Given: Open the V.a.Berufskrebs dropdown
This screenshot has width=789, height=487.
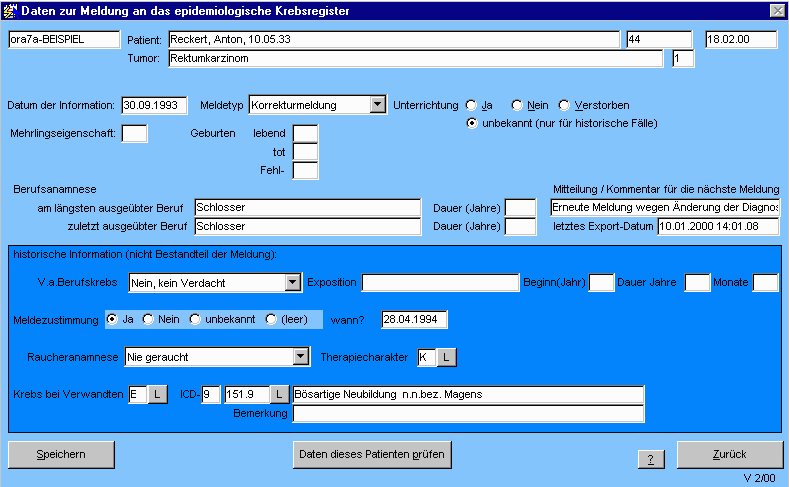Looking at the screenshot, I should pyautogui.click(x=292, y=283).
